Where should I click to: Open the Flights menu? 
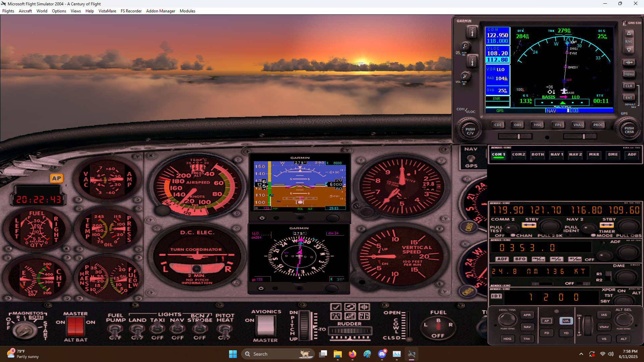8,11
